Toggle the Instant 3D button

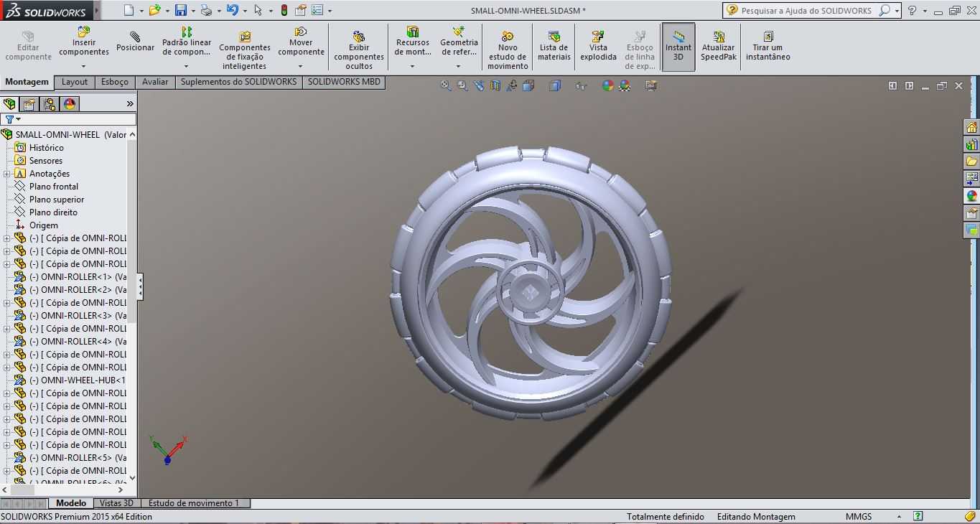coord(678,47)
